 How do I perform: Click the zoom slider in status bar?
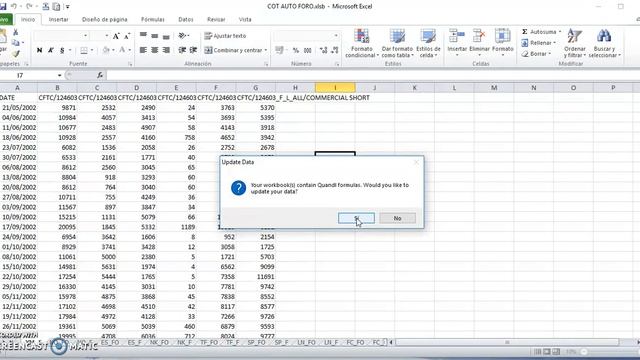click(x=584, y=351)
